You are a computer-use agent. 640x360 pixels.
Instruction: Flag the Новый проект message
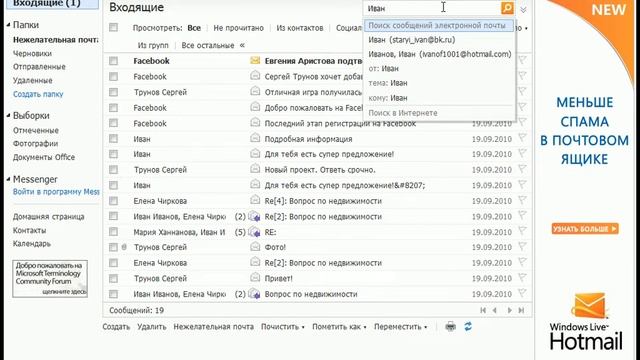pyautogui.click(x=522, y=169)
